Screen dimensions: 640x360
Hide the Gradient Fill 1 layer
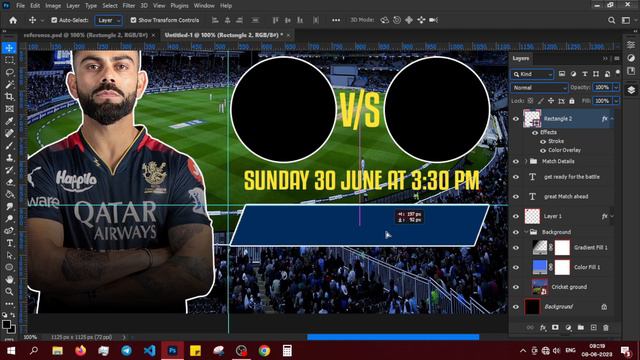tap(516, 248)
